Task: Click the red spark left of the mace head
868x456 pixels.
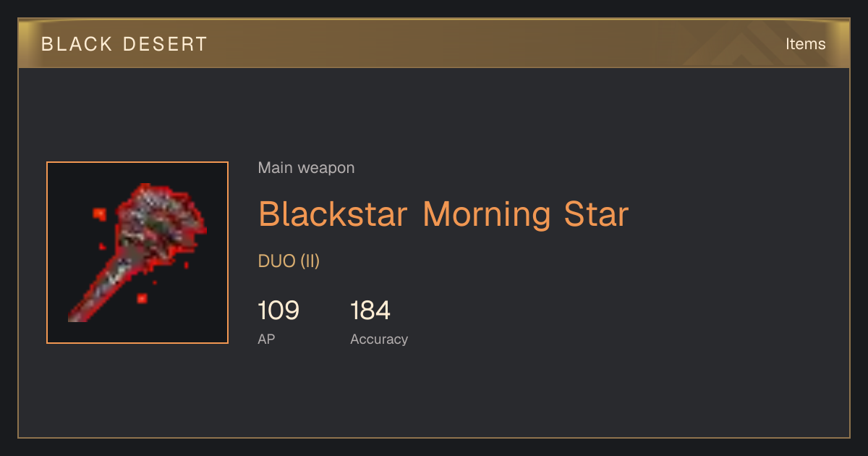Action: pos(99,214)
